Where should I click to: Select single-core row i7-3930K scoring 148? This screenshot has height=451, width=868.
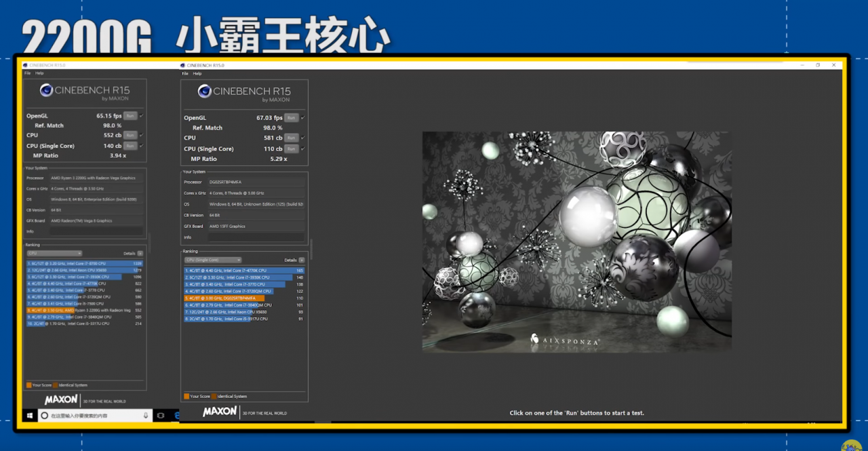245,277
